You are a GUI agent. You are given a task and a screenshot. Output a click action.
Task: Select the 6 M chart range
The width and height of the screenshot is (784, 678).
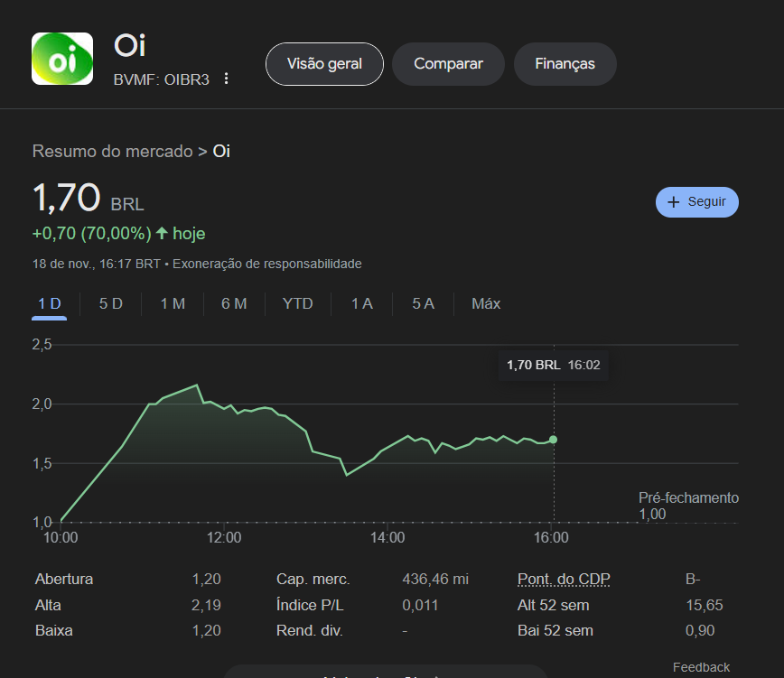click(234, 303)
